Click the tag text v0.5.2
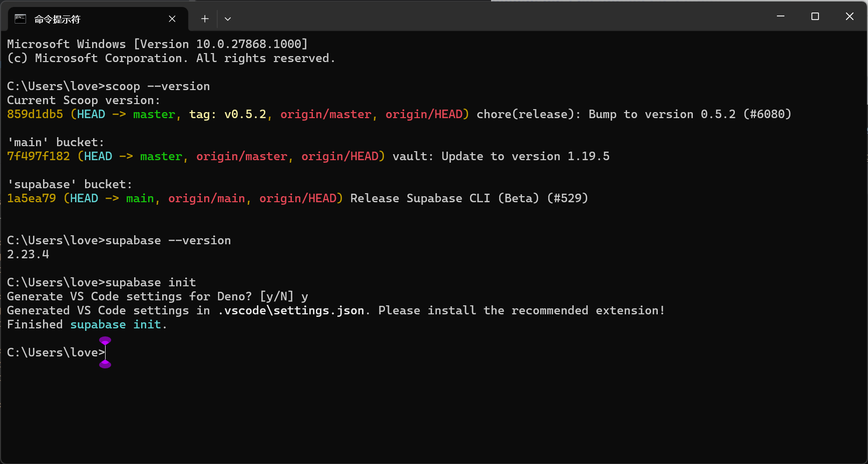The height and width of the screenshot is (464, 868). 245,114
